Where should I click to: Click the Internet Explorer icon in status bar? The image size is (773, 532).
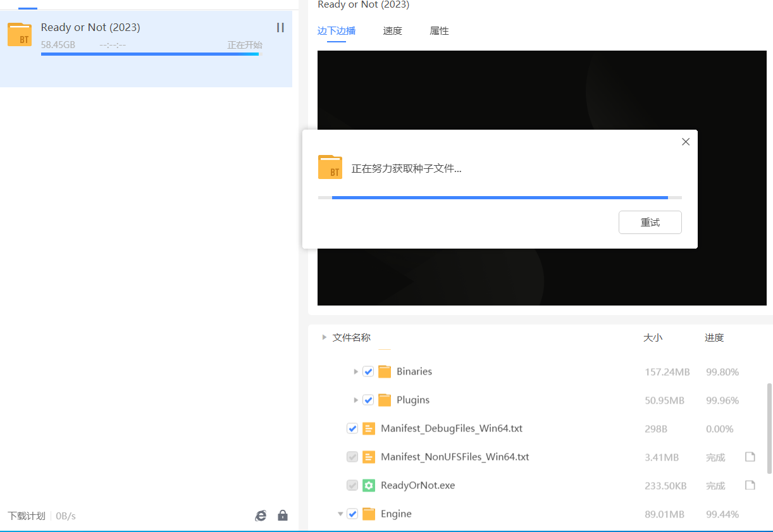pyautogui.click(x=261, y=516)
